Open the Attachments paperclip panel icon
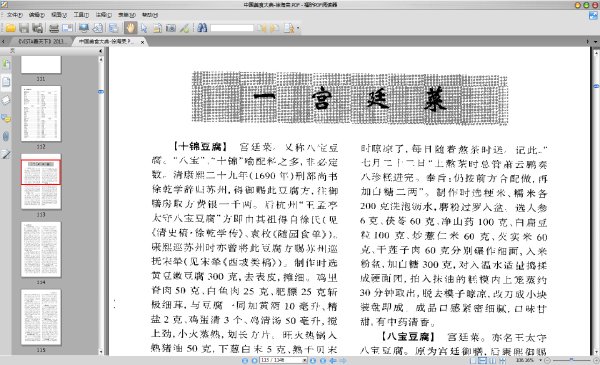 point(6,136)
